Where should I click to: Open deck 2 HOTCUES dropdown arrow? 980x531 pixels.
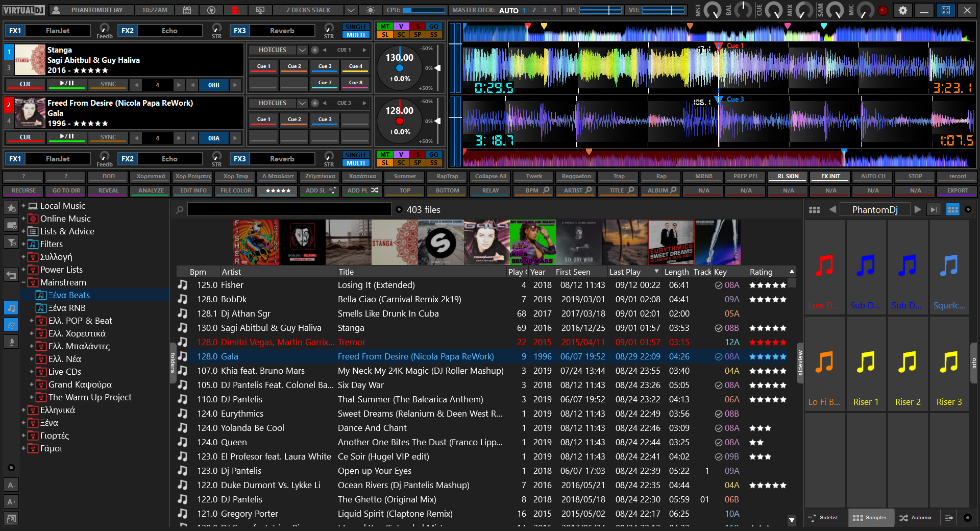click(302, 103)
